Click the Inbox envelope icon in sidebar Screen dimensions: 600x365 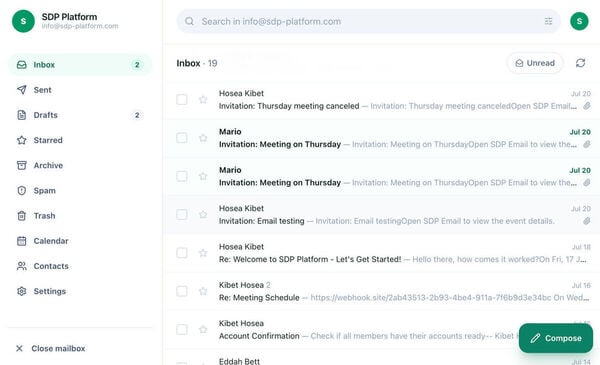tap(22, 65)
